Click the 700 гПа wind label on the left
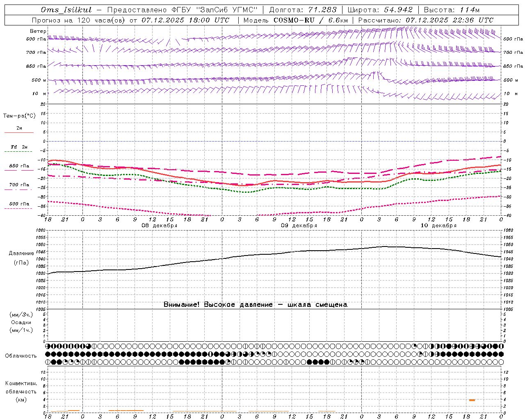This screenshot has width=525, height=420. [36, 52]
